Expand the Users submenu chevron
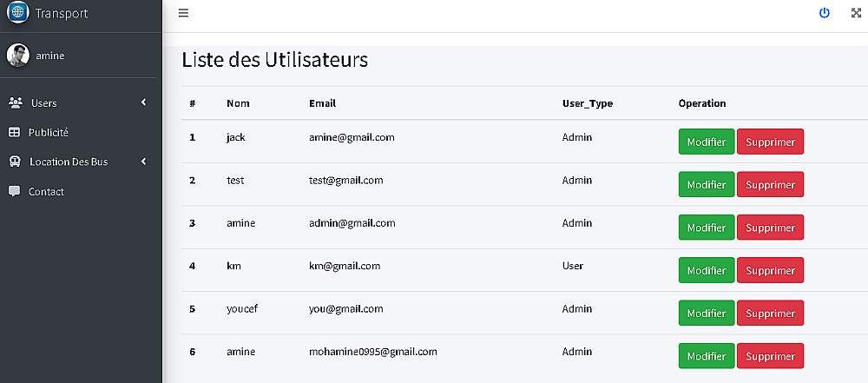 143,102
